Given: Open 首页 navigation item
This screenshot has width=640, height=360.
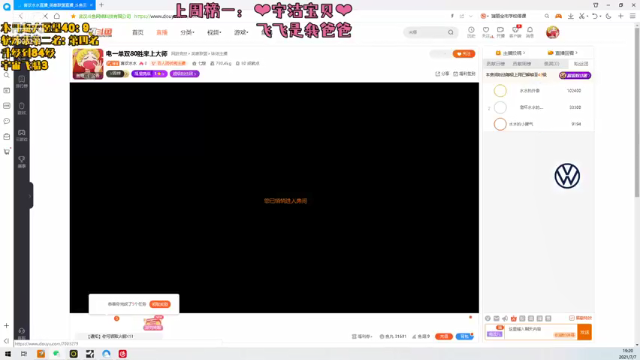Looking at the screenshot, I should pos(138,32).
